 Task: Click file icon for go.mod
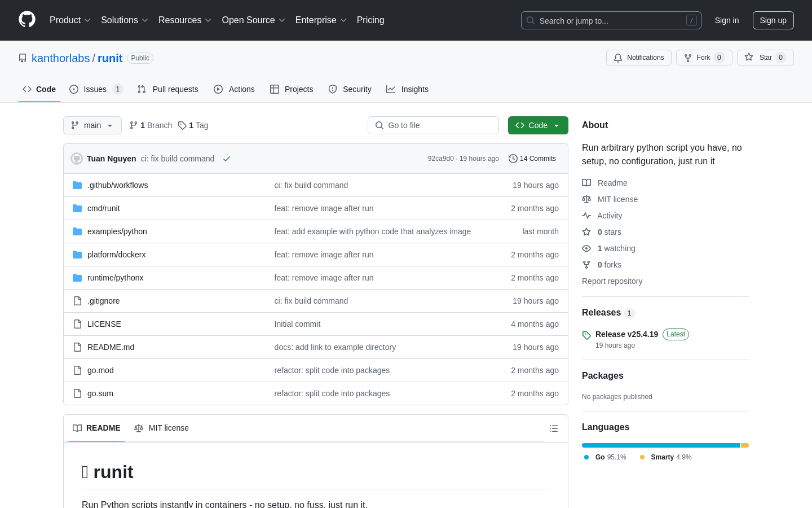(x=77, y=370)
